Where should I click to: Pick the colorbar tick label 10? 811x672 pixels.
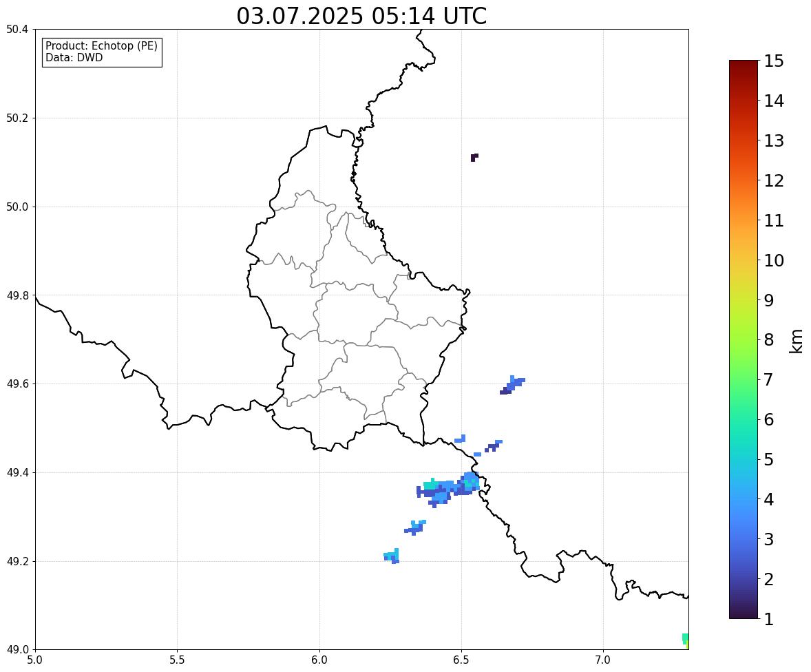click(774, 260)
